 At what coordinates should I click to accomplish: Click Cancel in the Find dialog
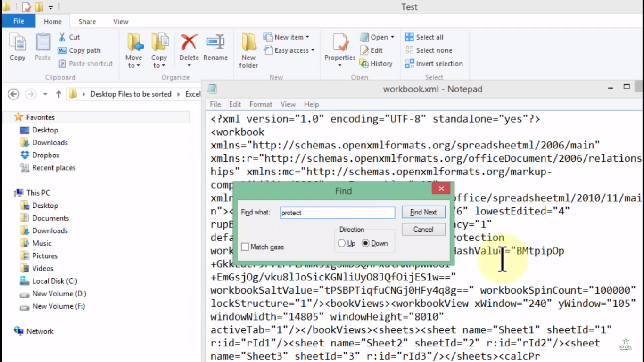(423, 230)
